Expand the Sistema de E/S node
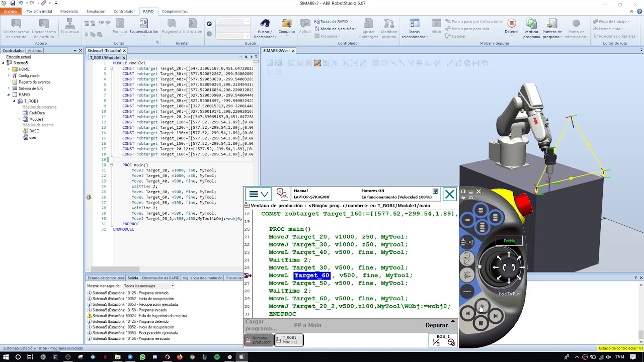The image size is (644, 362). click(9, 88)
